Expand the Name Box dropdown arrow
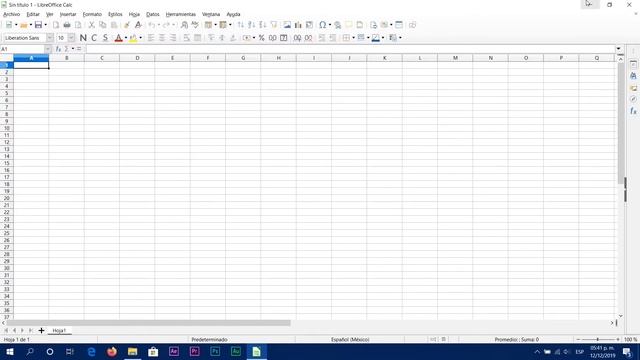The image size is (640, 360). tap(48, 49)
